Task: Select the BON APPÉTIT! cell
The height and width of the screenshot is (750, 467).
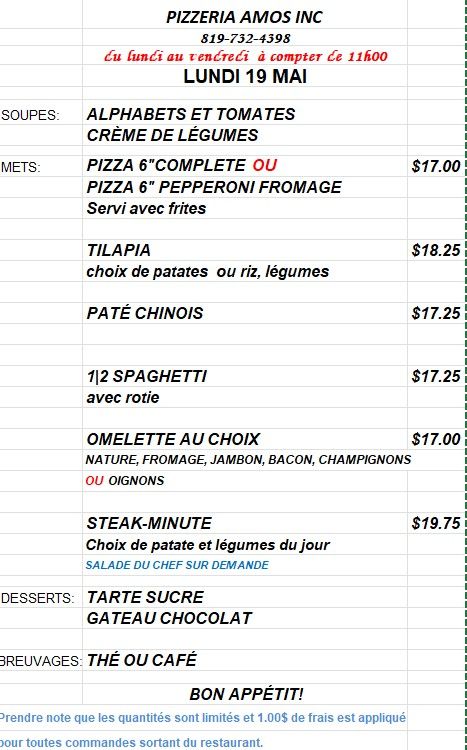Action: [x=245, y=694]
